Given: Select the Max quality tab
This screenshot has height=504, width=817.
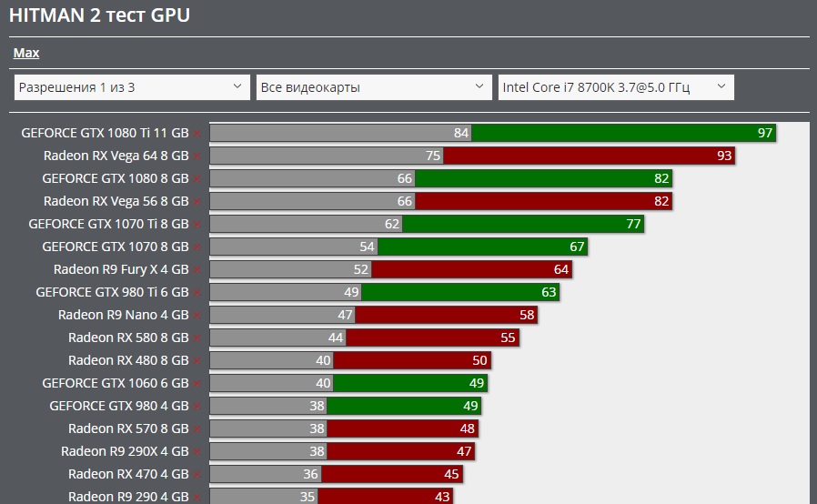Looking at the screenshot, I should (x=26, y=53).
